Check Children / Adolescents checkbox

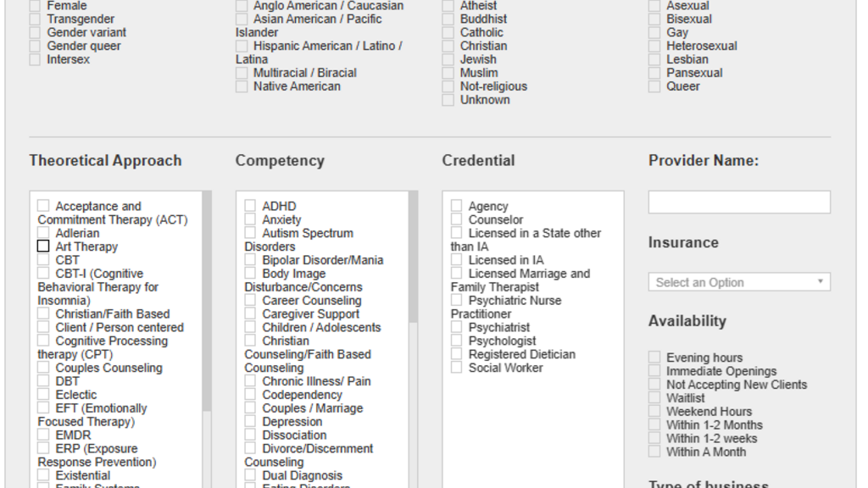coord(250,326)
